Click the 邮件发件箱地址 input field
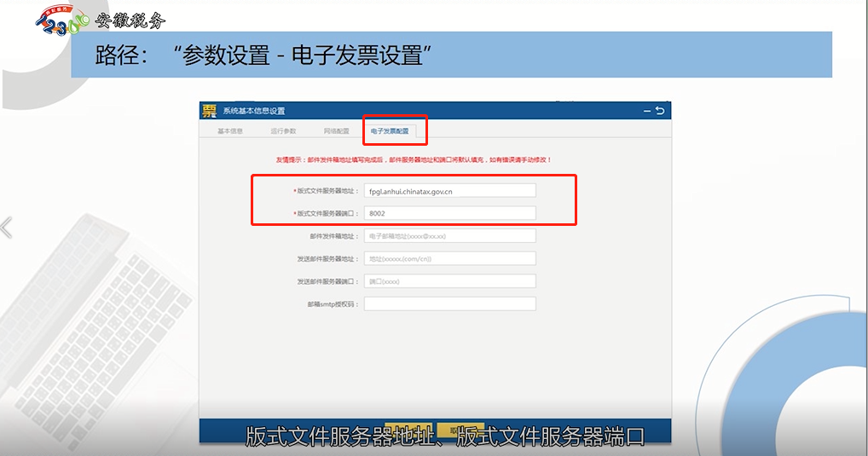The height and width of the screenshot is (456, 868). pyautogui.click(x=450, y=236)
